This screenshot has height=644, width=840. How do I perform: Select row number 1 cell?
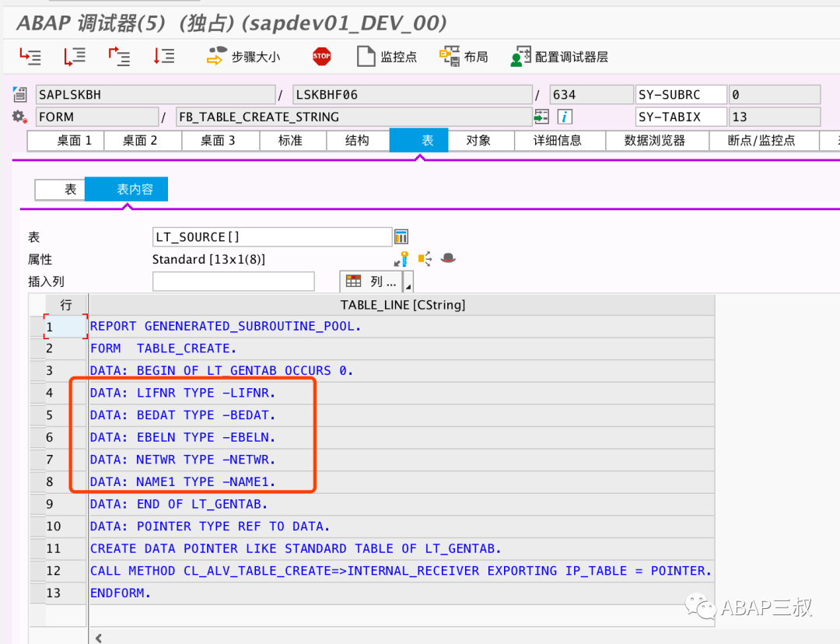pos(65,327)
